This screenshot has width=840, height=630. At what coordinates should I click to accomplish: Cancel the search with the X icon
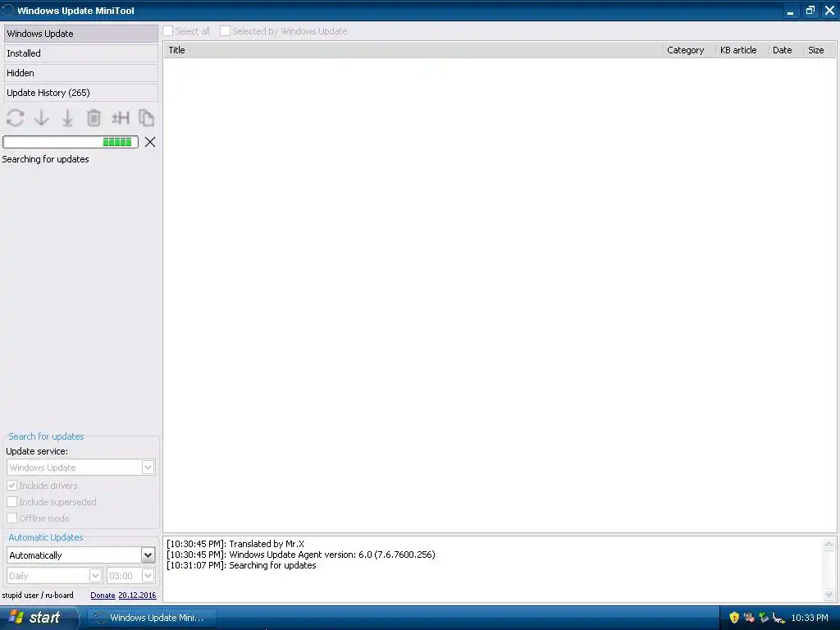[150, 142]
